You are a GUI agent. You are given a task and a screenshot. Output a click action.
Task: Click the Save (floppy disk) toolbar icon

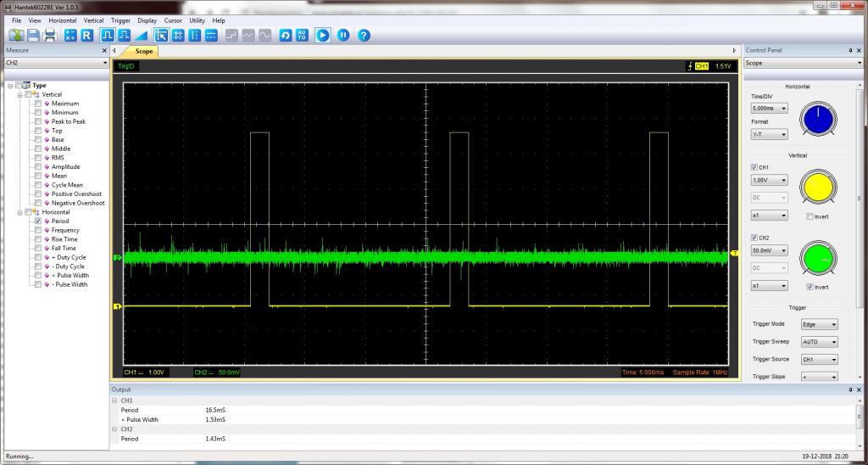33,35
